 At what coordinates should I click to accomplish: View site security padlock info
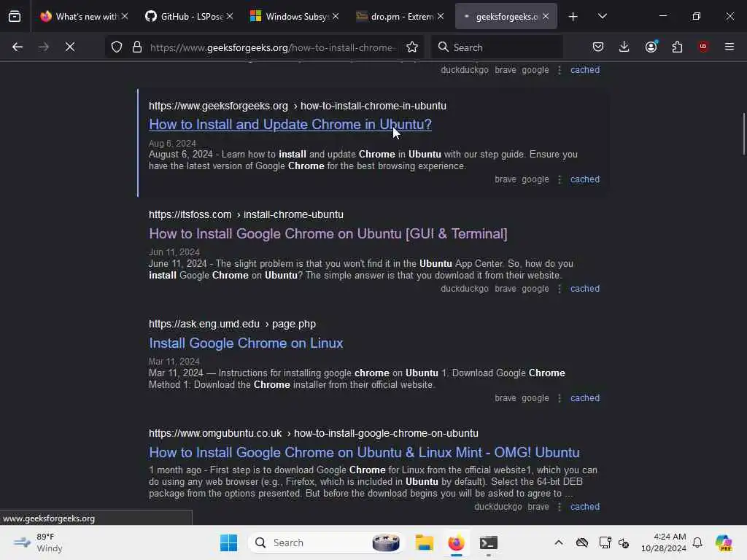[x=137, y=47]
